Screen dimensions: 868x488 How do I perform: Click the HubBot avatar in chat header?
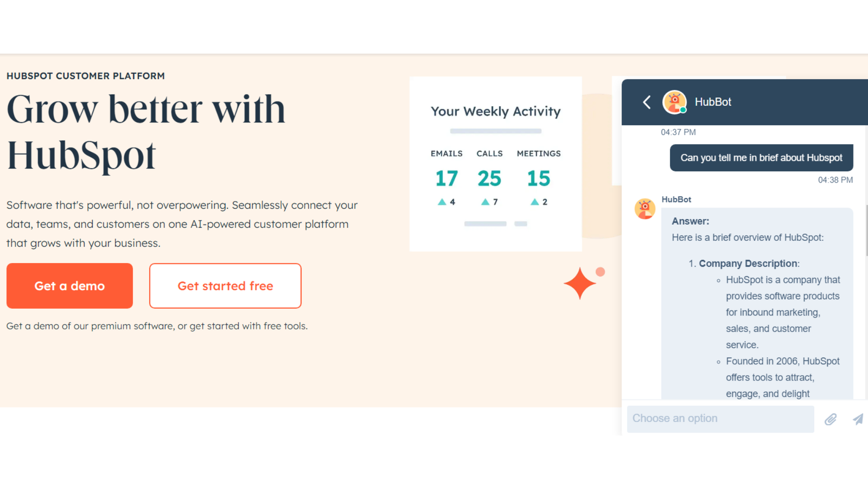point(674,102)
